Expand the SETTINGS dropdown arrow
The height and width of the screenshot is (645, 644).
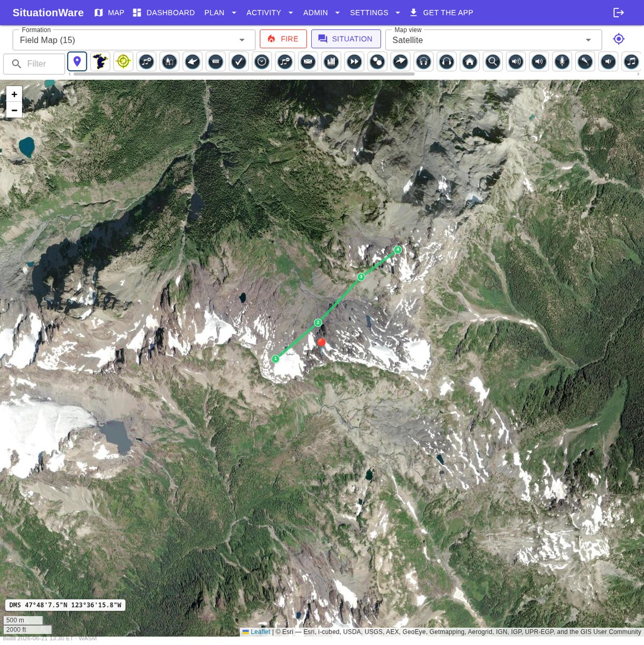pos(398,12)
